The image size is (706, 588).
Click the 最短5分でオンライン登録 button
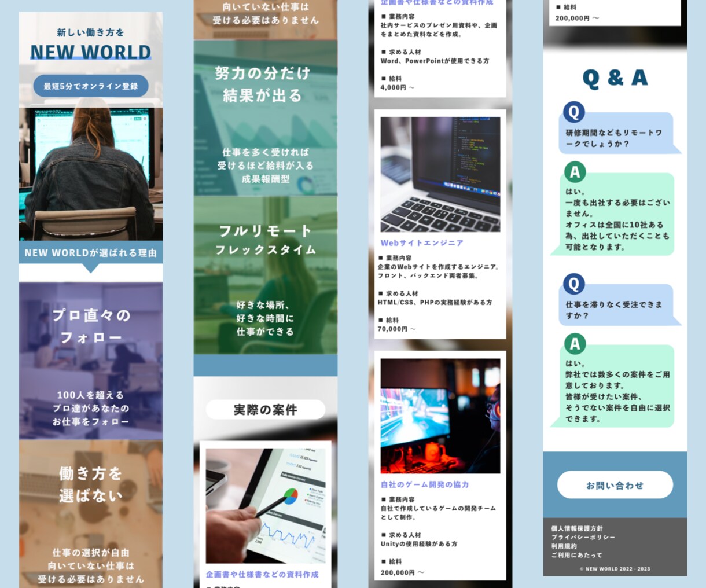click(91, 86)
